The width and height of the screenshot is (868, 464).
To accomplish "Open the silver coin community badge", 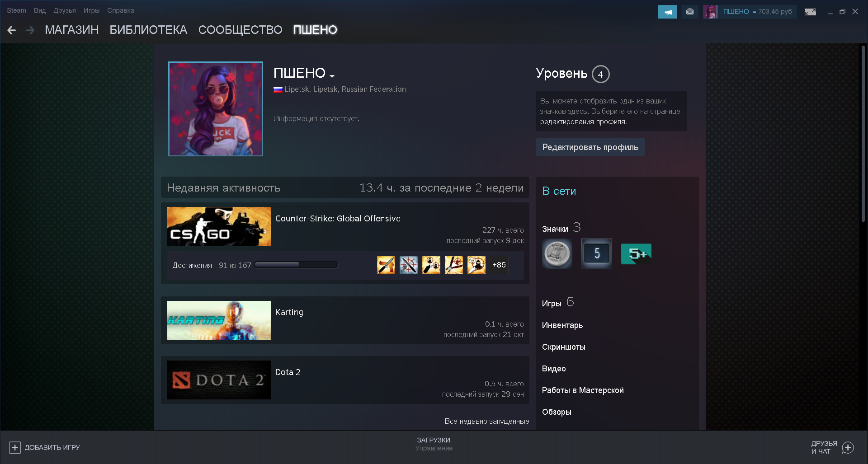I will tap(557, 253).
